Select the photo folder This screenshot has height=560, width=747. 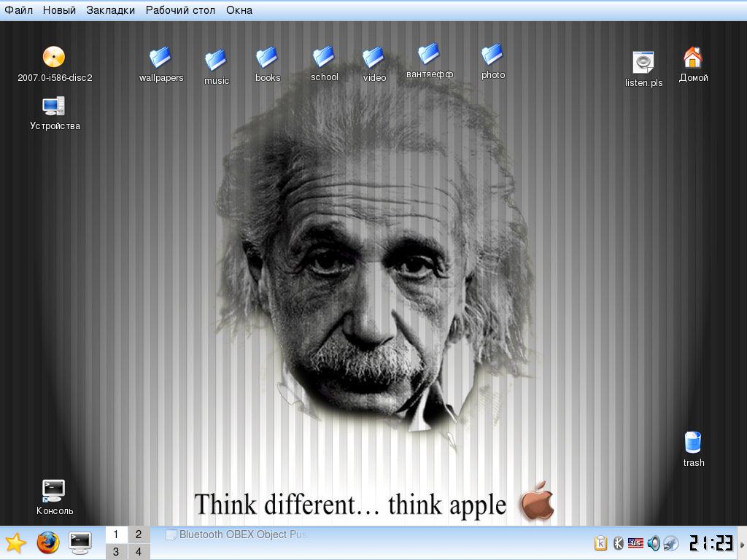point(492,54)
